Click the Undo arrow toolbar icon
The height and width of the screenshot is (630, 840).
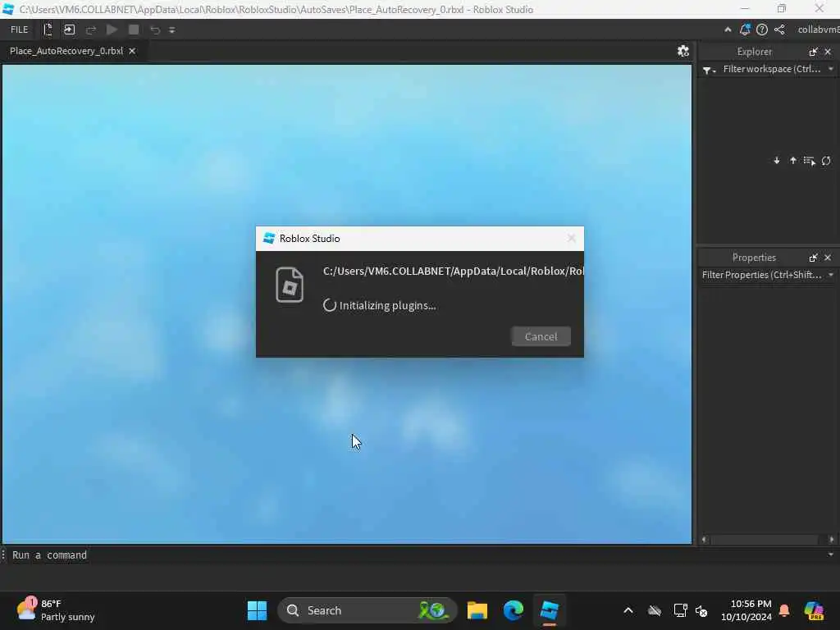click(155, 30)
